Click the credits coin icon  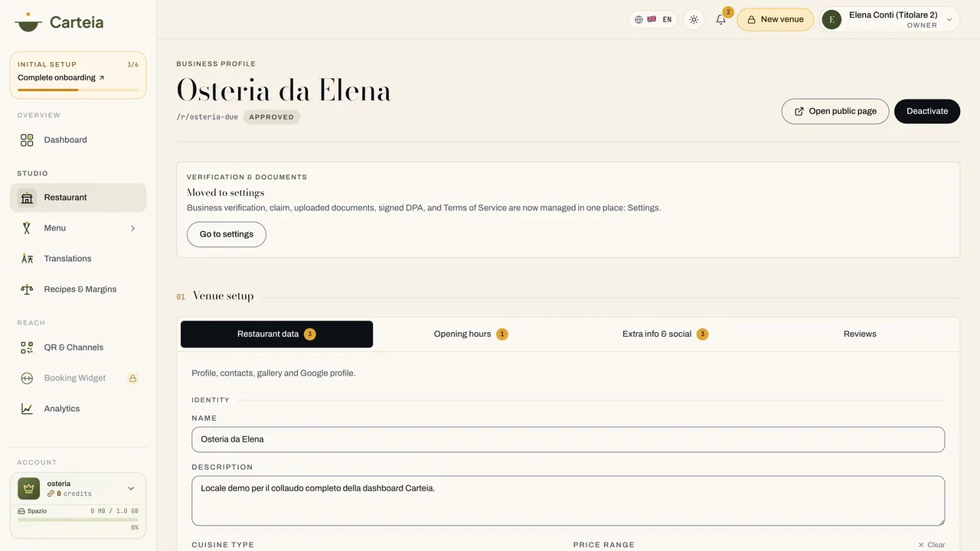51,494
